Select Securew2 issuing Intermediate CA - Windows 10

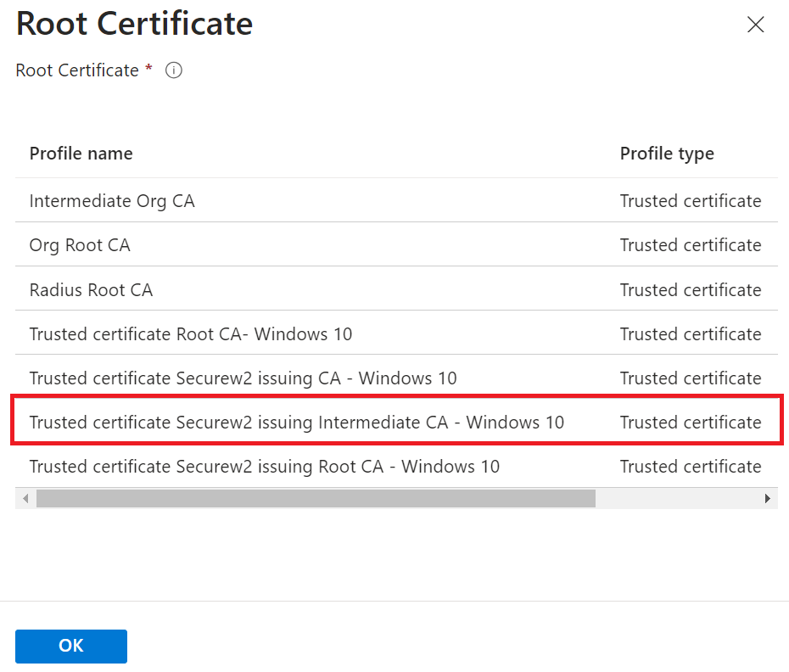pyautogui.click(x=296, y=423)
